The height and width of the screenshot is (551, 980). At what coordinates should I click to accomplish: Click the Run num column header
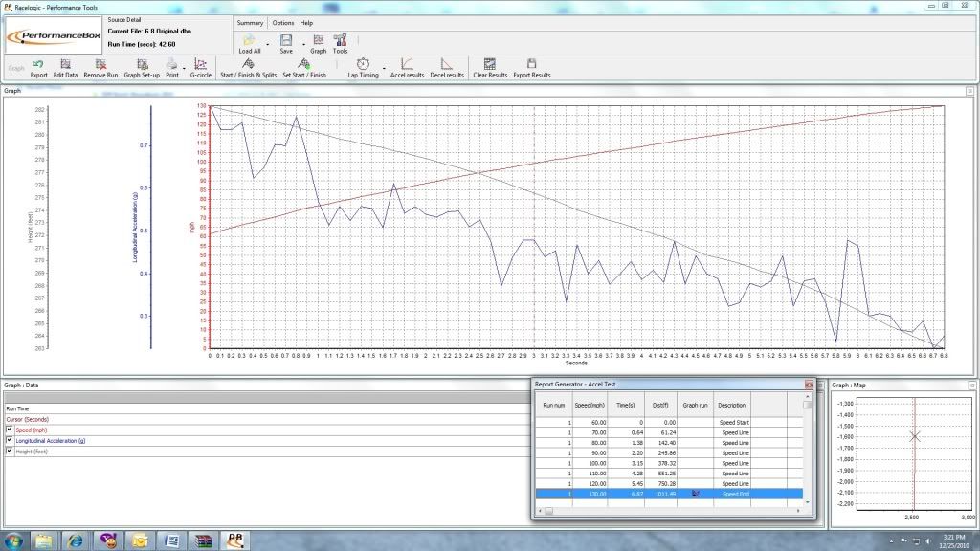[554, 405]
